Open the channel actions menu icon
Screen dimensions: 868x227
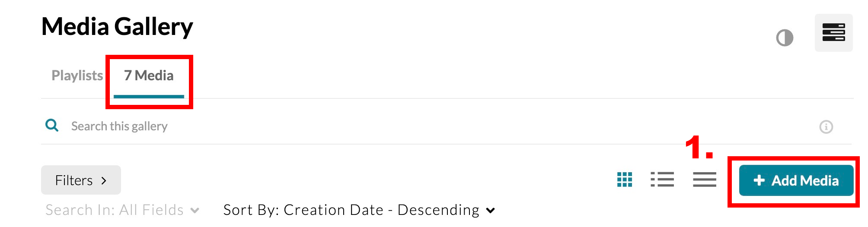click(x=833, y=33)
